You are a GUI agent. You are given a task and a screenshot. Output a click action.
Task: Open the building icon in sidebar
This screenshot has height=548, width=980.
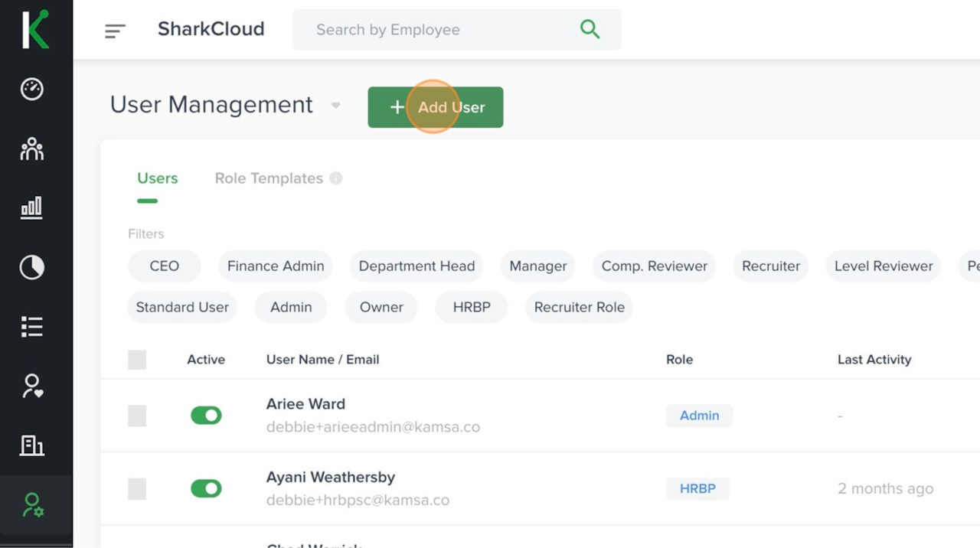click(32, 445)
